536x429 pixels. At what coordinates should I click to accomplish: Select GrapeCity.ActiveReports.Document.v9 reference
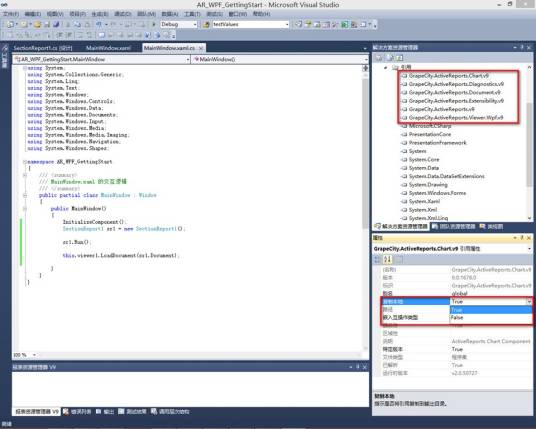point(454,93)
